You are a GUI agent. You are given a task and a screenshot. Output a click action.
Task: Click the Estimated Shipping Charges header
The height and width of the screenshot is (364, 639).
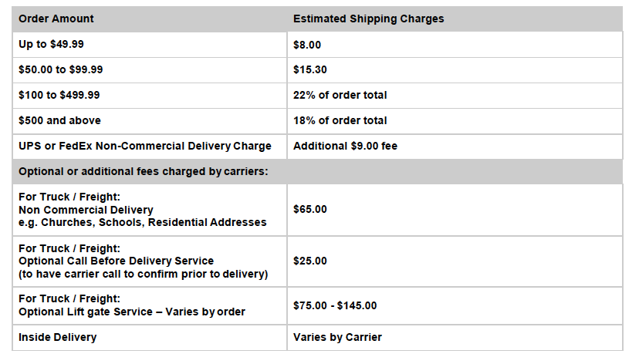455,19
